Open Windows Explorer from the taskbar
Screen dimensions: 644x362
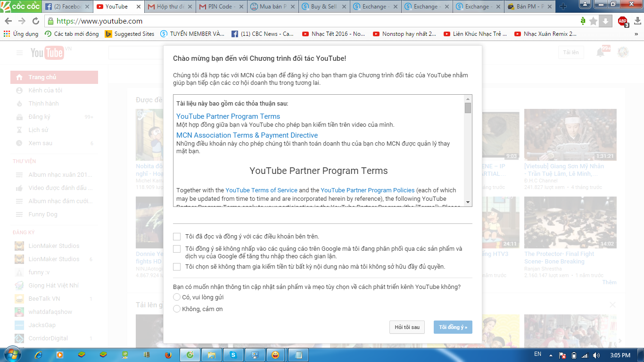click(212, 354)
